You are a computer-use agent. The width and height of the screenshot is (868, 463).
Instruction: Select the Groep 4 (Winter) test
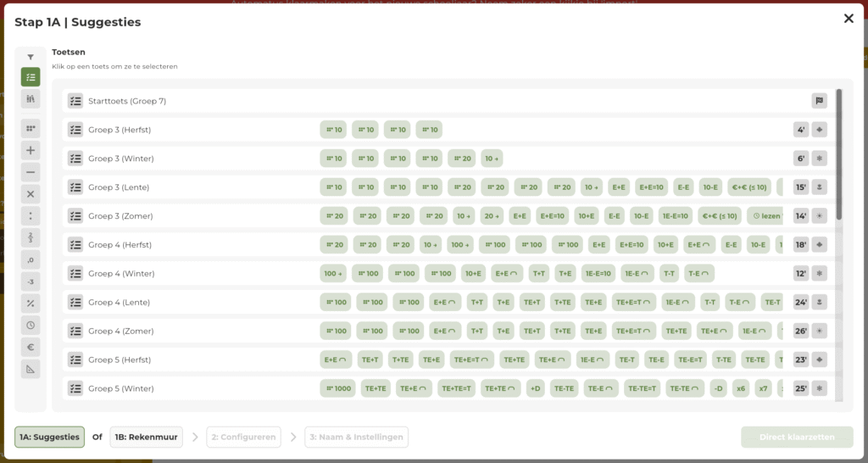448,274
